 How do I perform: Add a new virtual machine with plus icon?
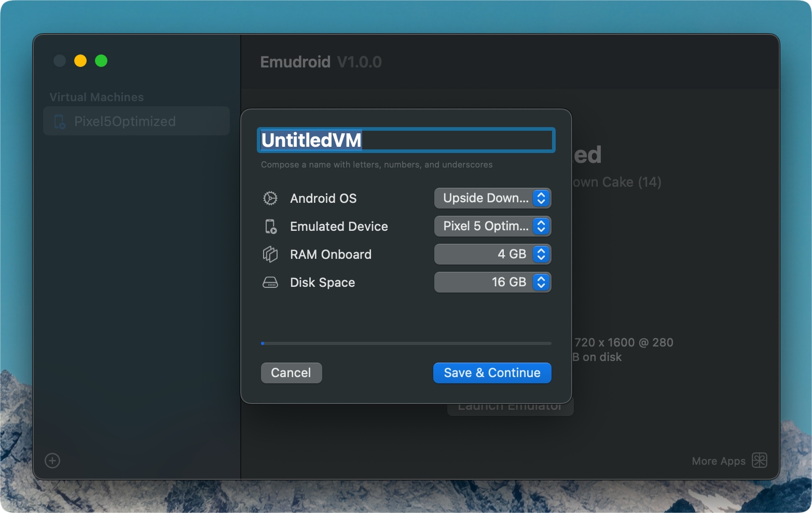(x=52, y=461)
